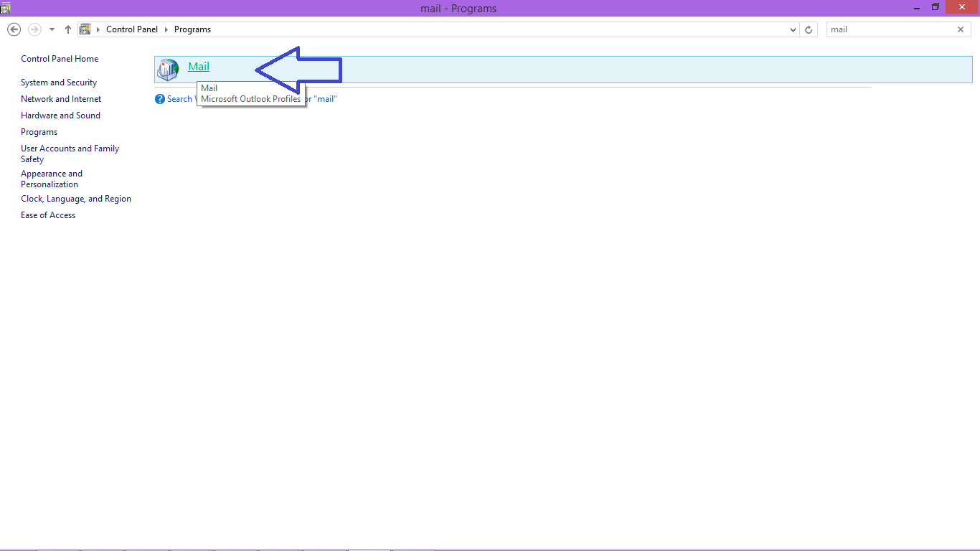Expand the chevron between Control Panel and Programs
980x551 pixels.
[166, 29]
